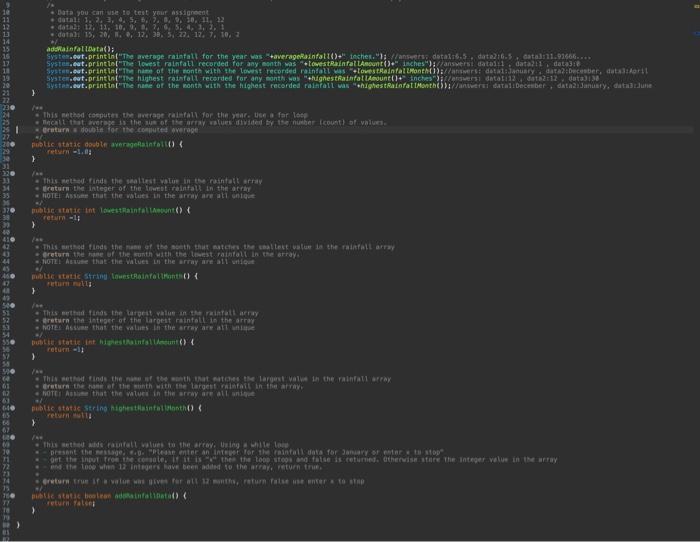This screenshot has width=700, height=542.
Task: Place cursor on the 'return -1.0;' statement
Action: pyautogui.click(x=69, y=152)
